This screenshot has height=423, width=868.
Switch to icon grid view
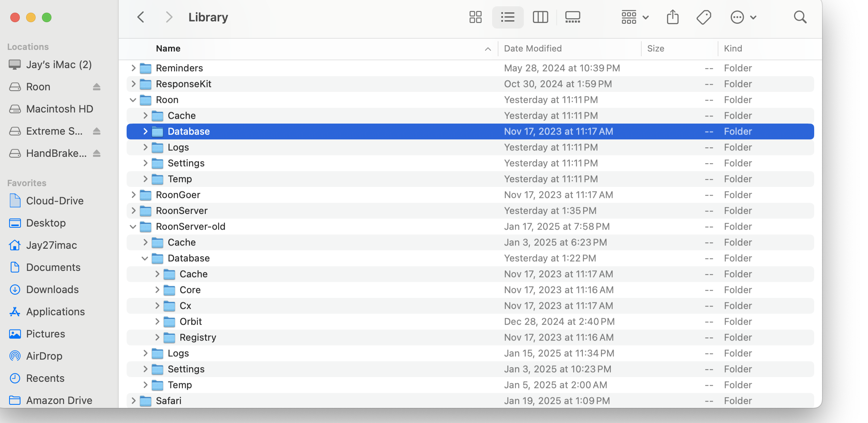(475, 17)
